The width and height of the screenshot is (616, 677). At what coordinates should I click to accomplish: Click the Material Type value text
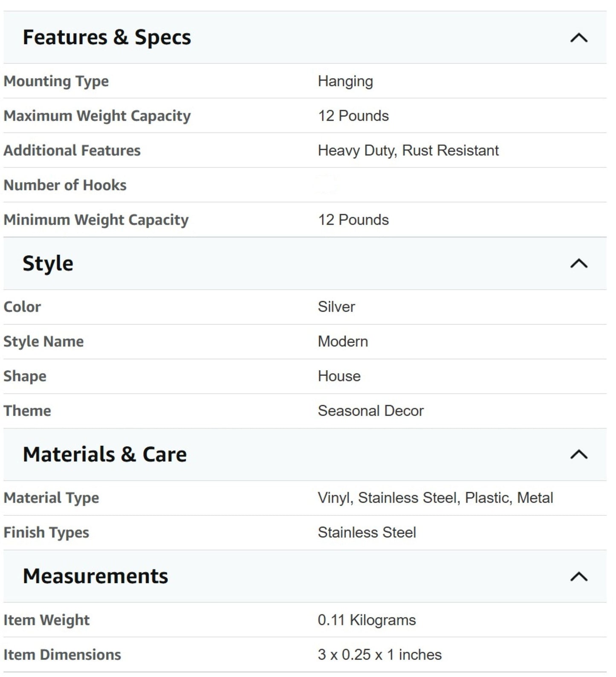435,498
